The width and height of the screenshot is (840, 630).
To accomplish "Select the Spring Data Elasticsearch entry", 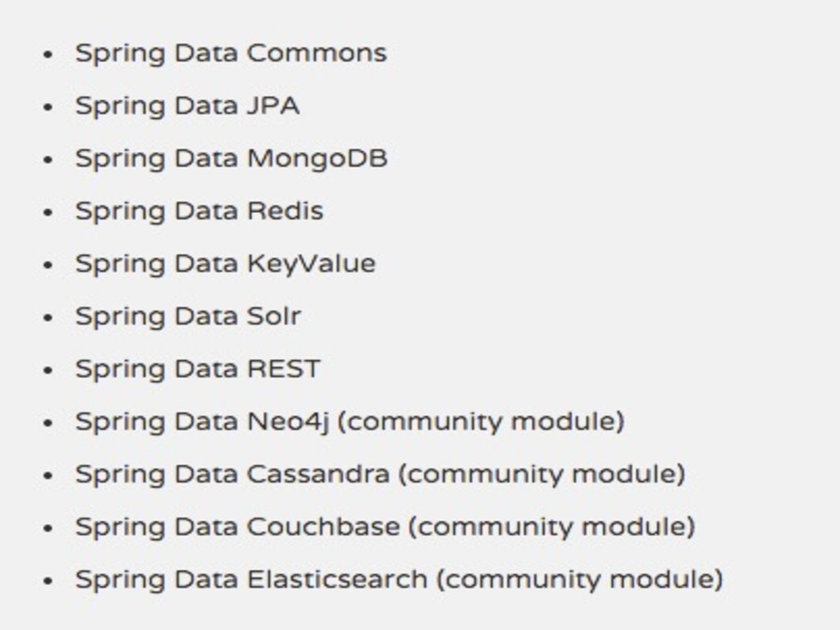I will point(252,580).
